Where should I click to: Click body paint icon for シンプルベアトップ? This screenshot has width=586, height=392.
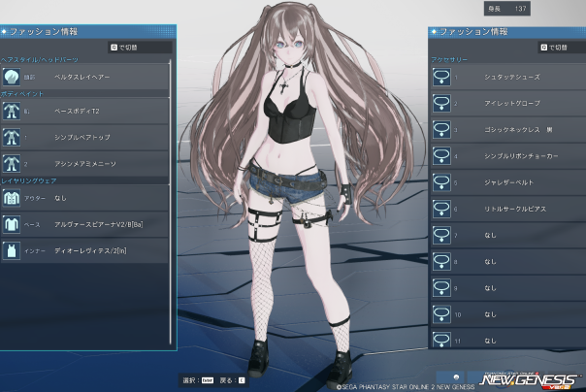12,137
